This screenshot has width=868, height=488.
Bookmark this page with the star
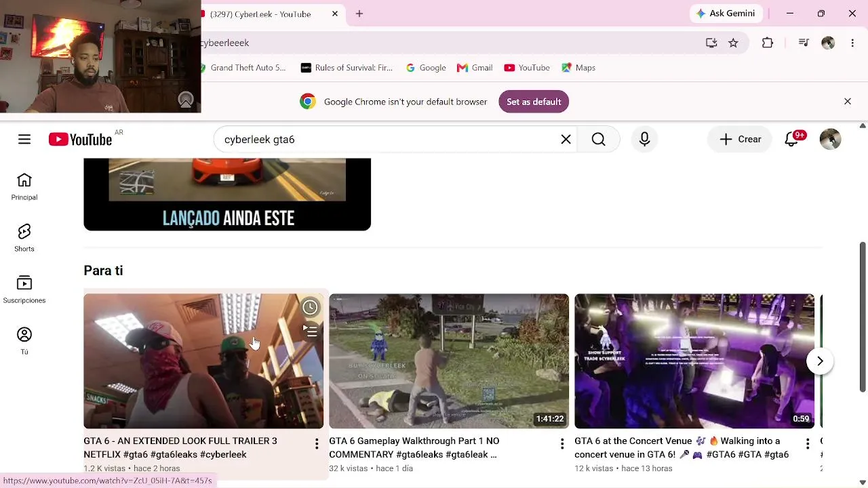(733, 43)
